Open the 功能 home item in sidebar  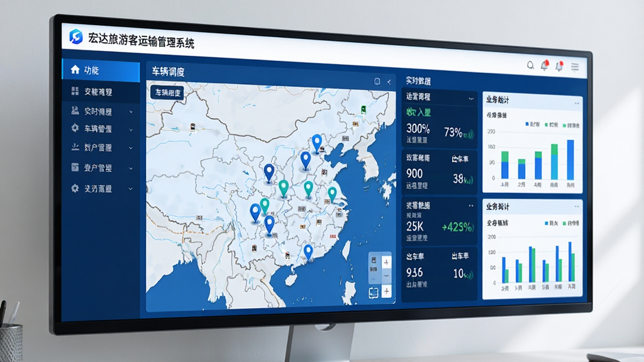[x=101, y=70]
